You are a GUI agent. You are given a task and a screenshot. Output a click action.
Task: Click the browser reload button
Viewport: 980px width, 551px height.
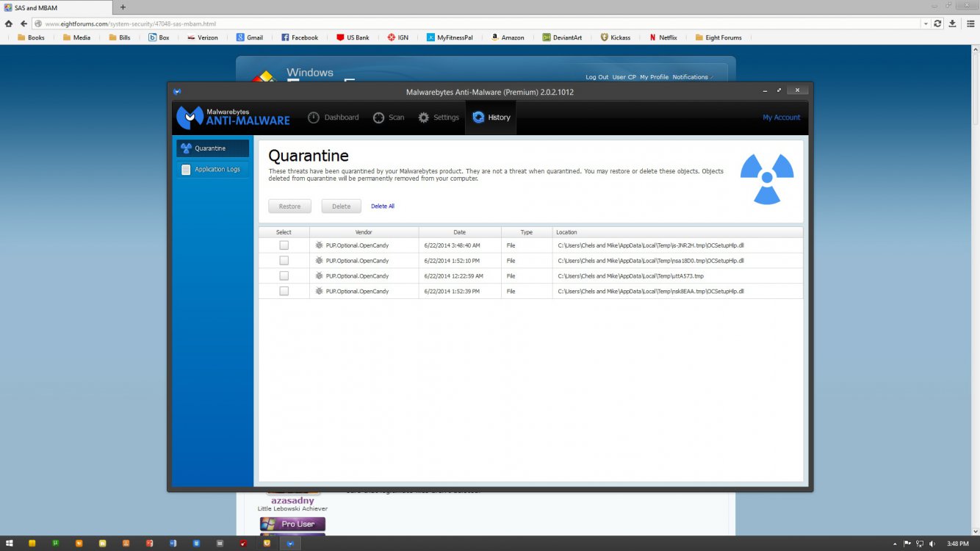tap(937, 24)
